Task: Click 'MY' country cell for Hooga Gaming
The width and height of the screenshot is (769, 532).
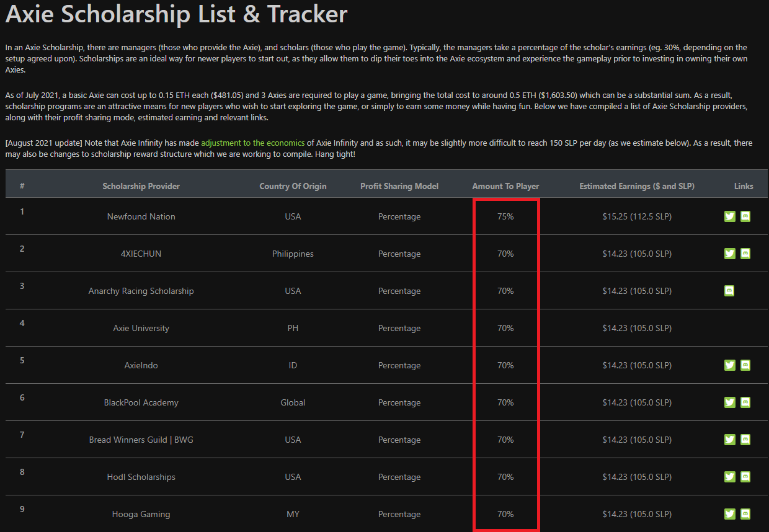Action: 293,514
